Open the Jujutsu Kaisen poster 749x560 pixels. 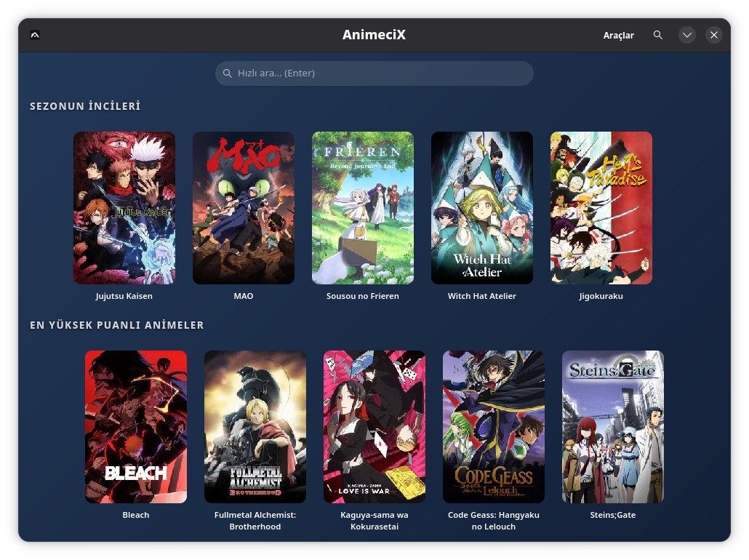point(124,208)
